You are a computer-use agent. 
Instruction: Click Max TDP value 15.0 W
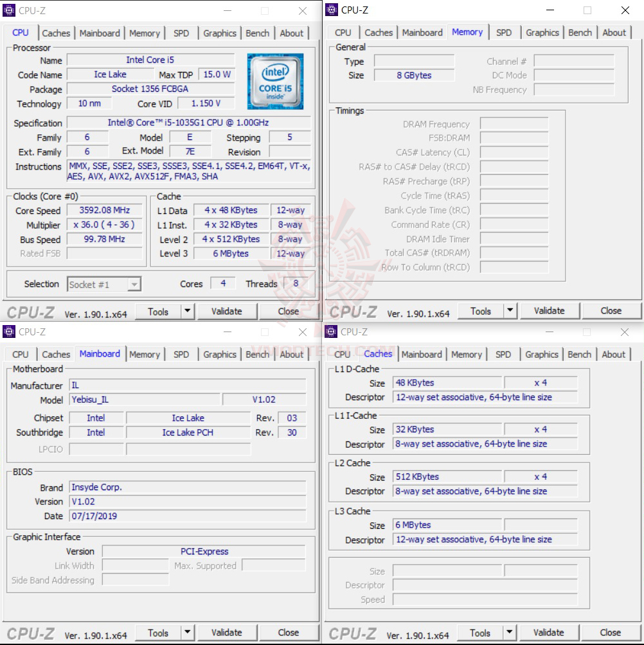click(x=217, y=75)
